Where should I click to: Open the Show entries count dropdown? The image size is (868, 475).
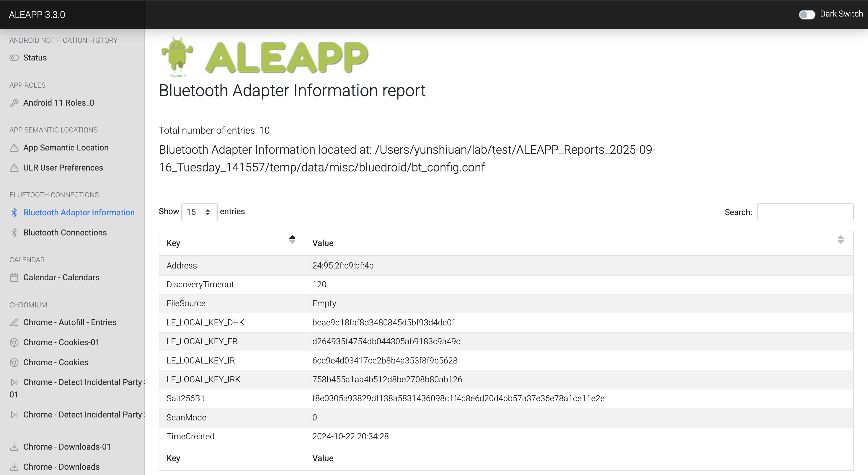(x=199, y=212)
